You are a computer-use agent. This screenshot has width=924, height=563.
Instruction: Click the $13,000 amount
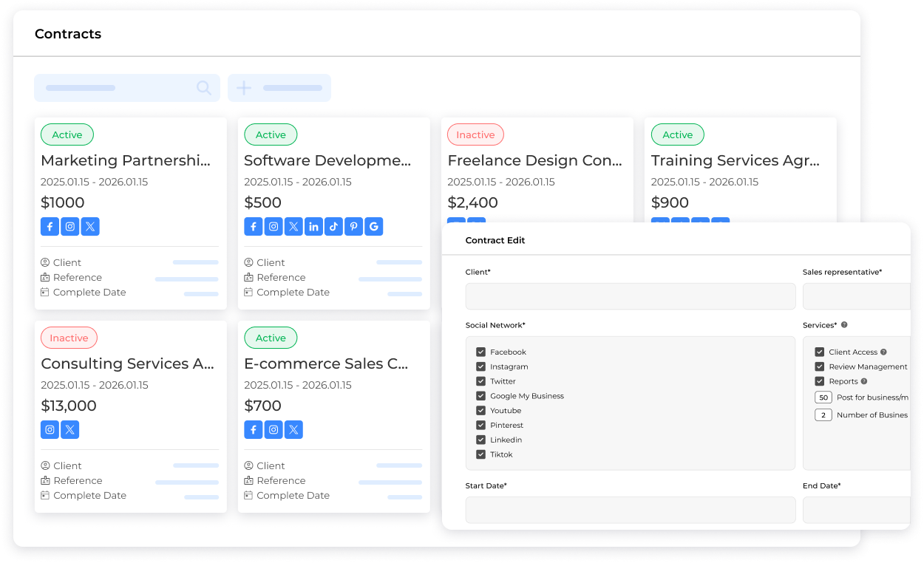[69, 406]
